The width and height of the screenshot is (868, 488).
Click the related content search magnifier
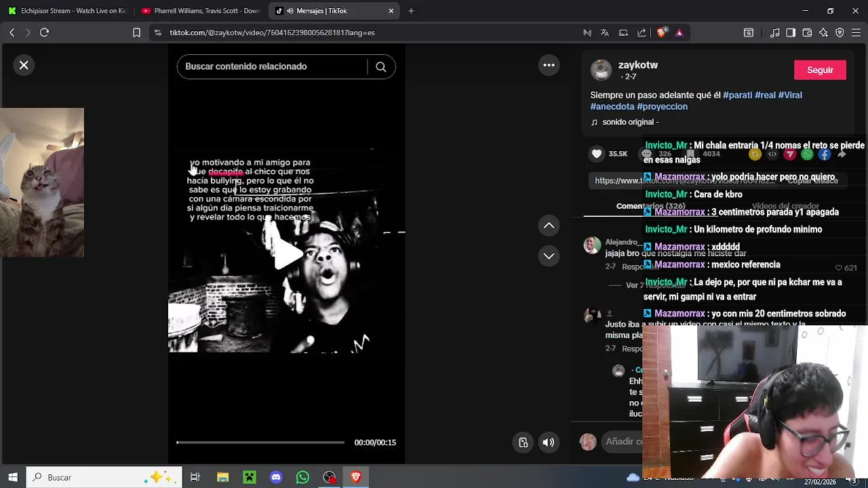380,66
